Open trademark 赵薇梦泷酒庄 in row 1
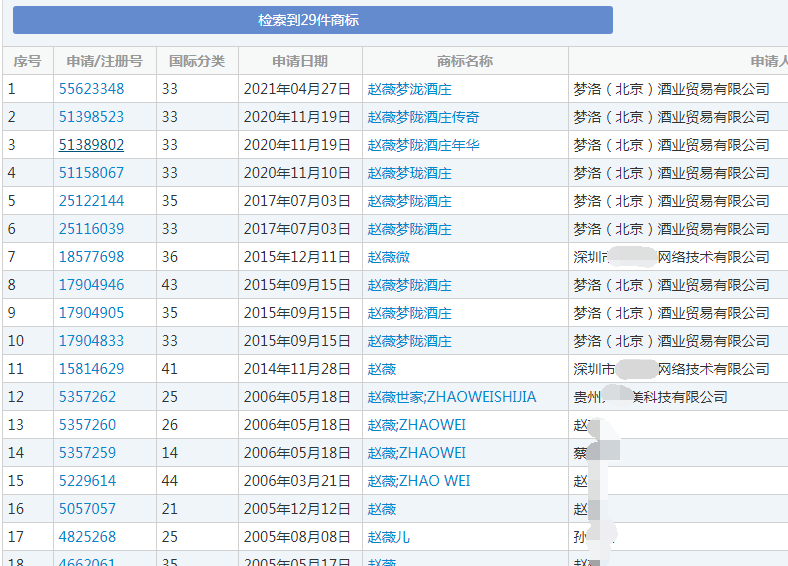Image resolution: width=788 pixels, height=566 pixels. (410, 89)
